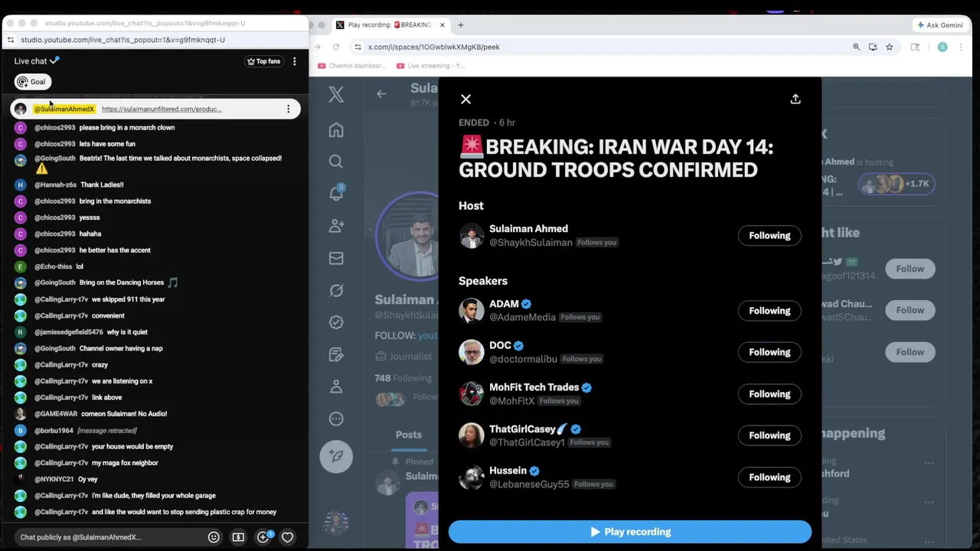Open live chat Top fans dropdown
The height and width of the screenshot is (551, 980).
(263, 61)
